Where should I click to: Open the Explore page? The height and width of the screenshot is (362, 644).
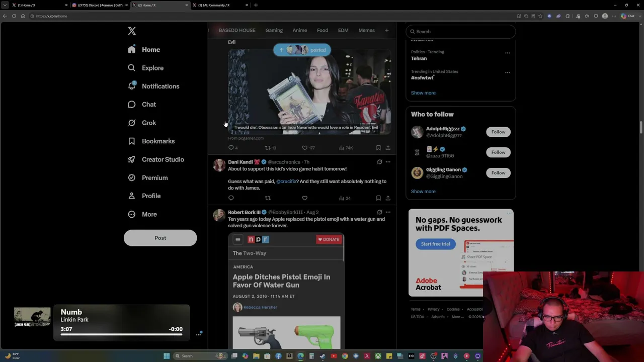click(145, 68)
